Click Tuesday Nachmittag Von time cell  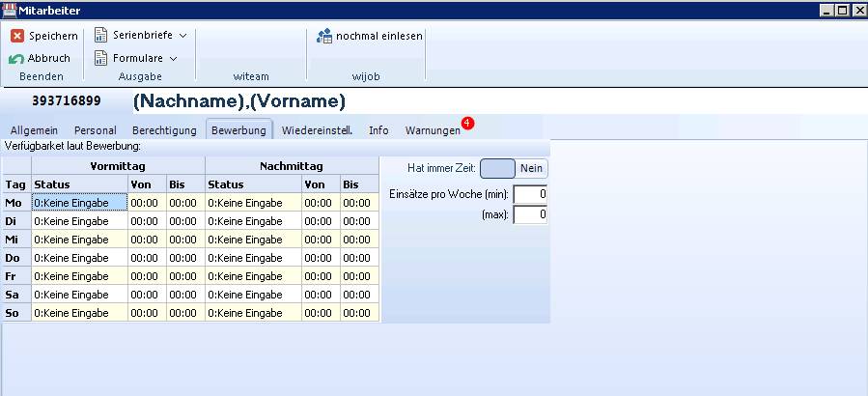point(322,221)
